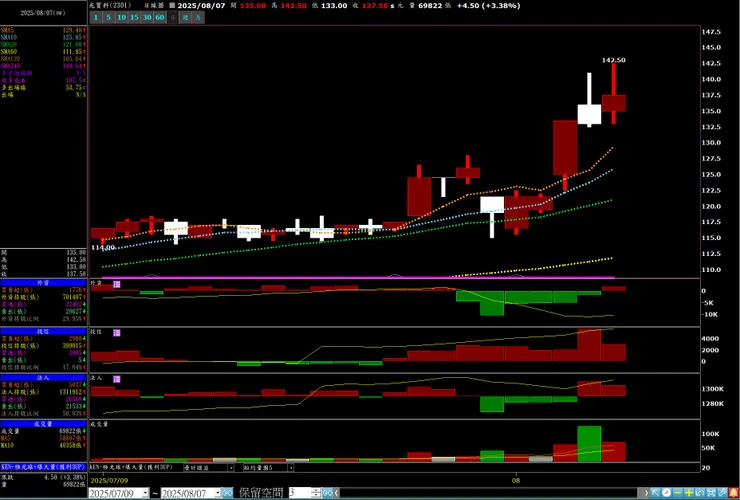Click the horizontal chart scrollbar track
This screenshot has width=740, height=500.
[488, 493]
